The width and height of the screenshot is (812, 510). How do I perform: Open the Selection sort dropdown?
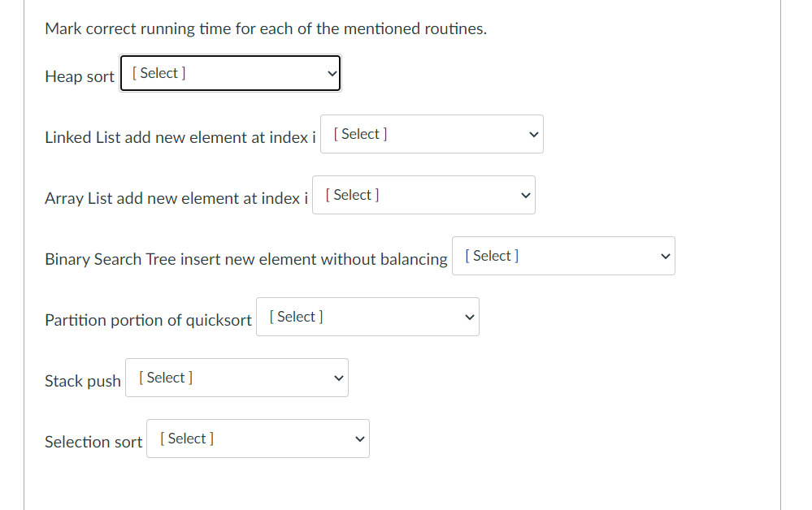258,439
